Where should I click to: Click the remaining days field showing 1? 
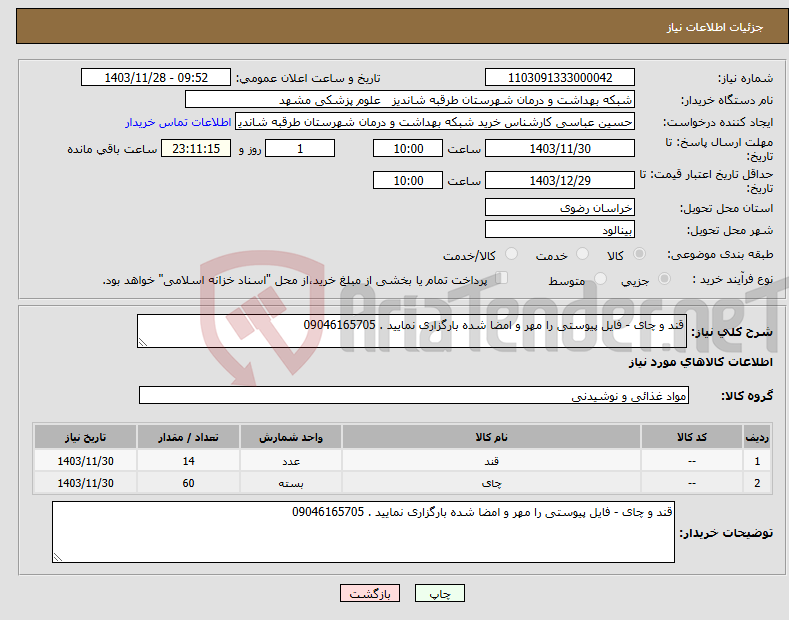[300, 148]
